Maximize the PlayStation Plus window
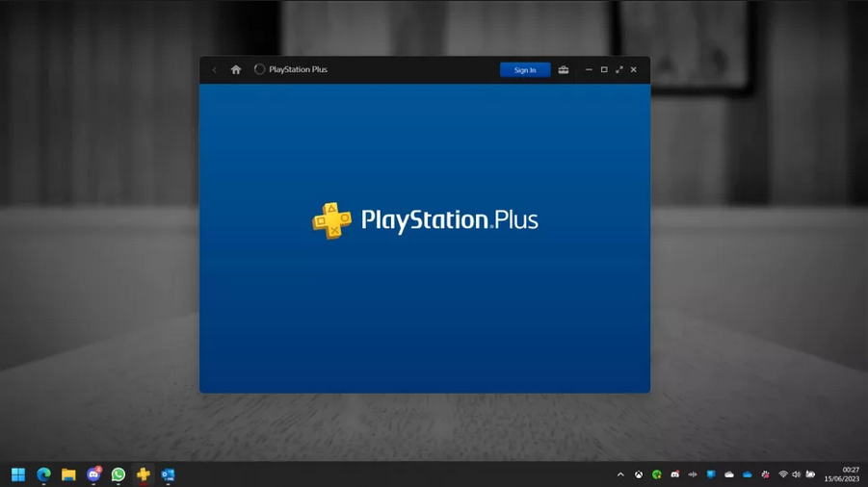868x487 pixels. click(x=604, y=70)
